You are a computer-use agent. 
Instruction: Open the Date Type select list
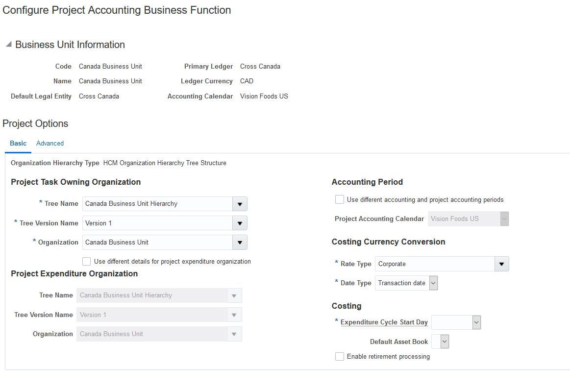[x=433, y=283]
